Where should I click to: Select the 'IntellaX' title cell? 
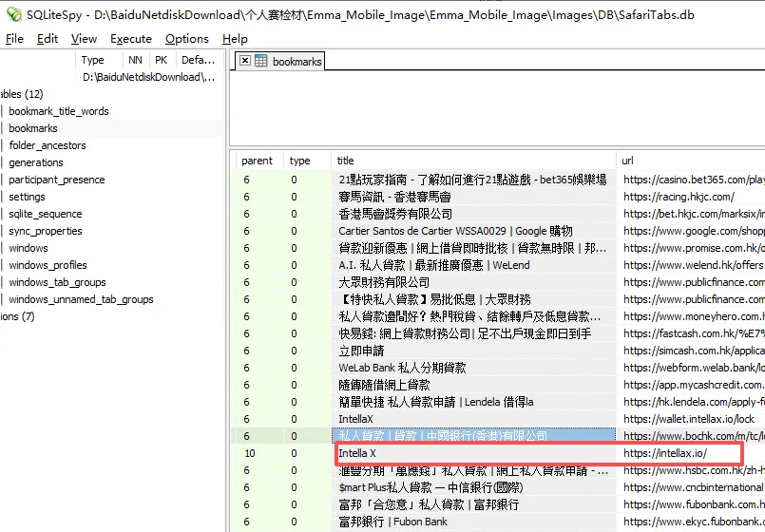pos(474,419)
